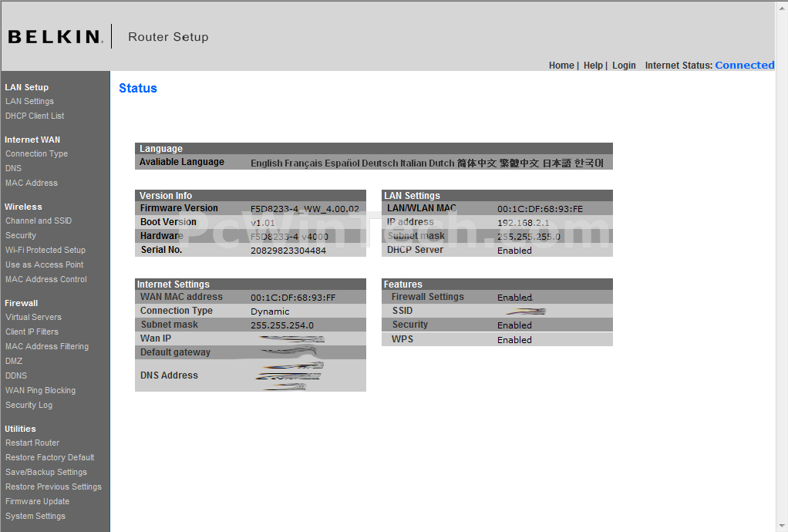Image resolution: width=788 pixels, height=532 pixels.
Task: Select Connection Type under Internet WAN in sidebar
Action: 37,153
